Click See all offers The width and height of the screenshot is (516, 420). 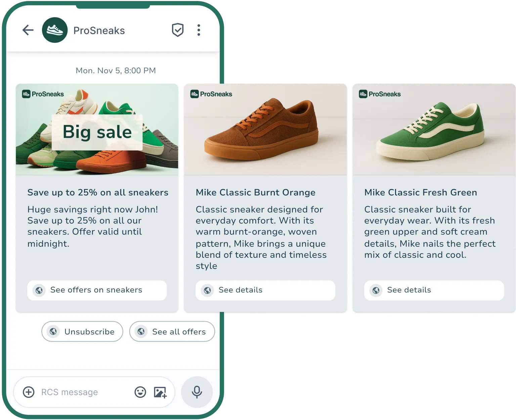(x=172, y=331)
